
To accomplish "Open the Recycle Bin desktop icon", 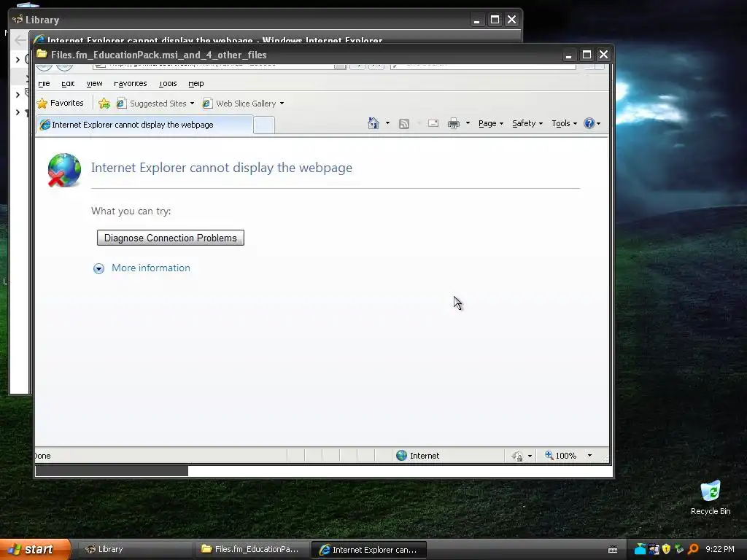I will [x=711, y=498].
